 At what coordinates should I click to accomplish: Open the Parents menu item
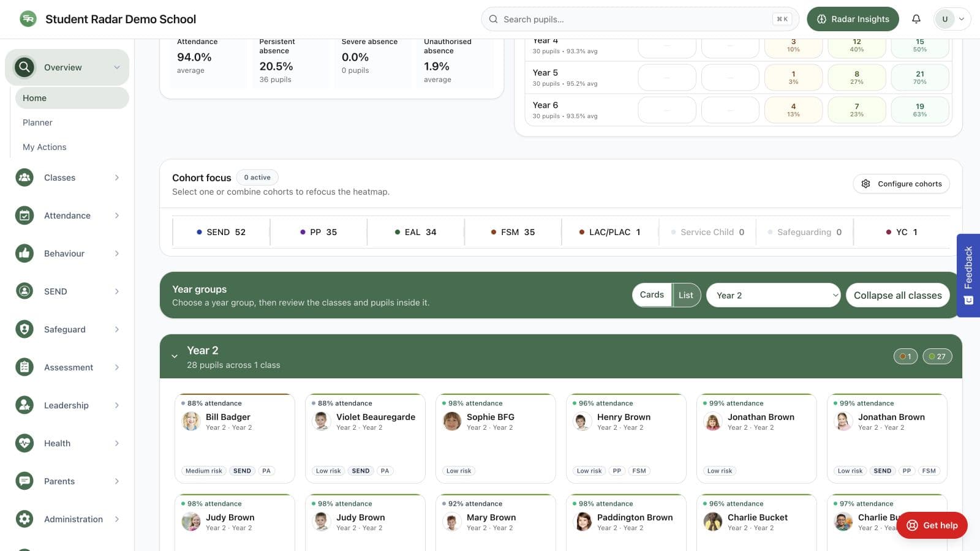coord(67,481)
